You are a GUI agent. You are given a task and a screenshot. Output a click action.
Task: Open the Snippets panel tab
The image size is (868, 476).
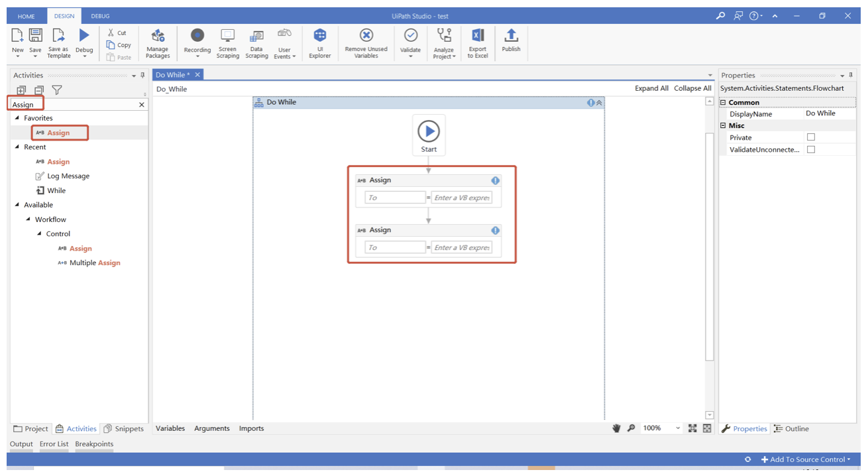[x=124, y=429]
